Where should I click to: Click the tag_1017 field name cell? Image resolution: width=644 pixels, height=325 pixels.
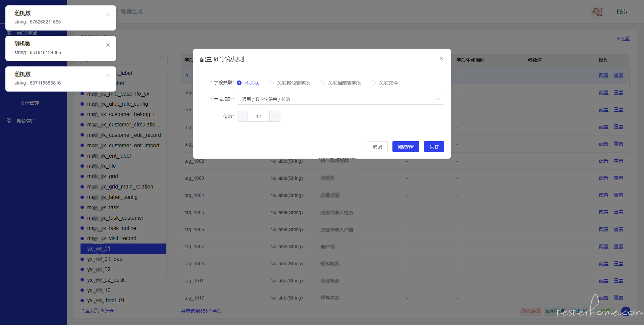tap(194, 298)
